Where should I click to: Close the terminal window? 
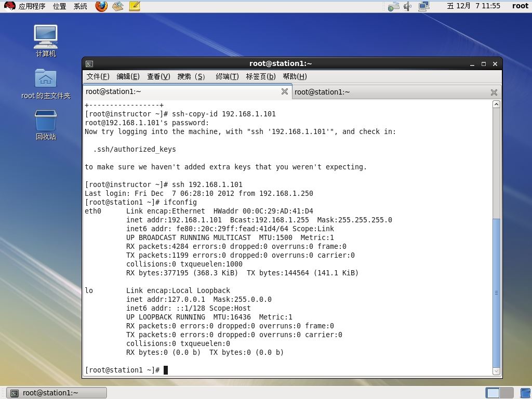495,64
